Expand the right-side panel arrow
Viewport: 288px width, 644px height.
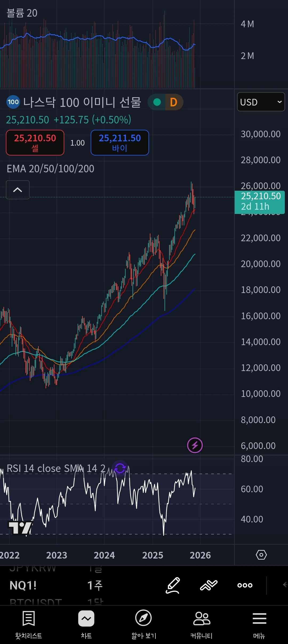point(285,585)
